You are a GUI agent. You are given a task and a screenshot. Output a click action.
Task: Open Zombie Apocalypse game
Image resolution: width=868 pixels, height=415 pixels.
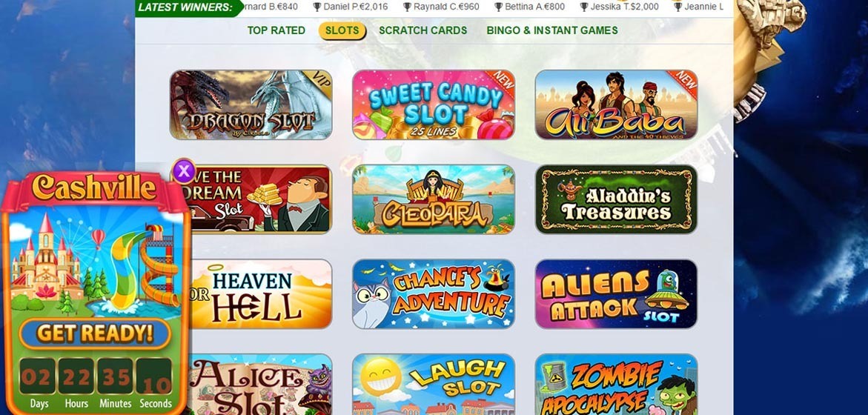coord(616,385)
